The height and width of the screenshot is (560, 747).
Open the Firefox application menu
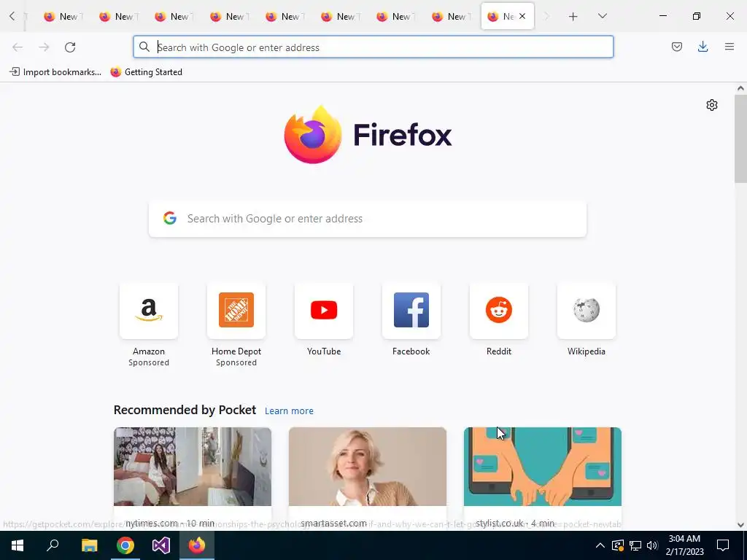(729, 47)
